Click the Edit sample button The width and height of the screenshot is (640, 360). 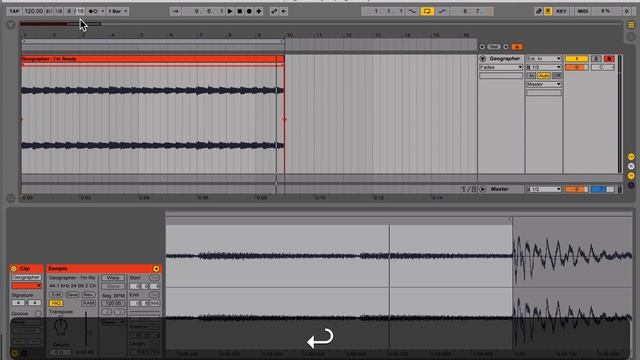(56, 294)
